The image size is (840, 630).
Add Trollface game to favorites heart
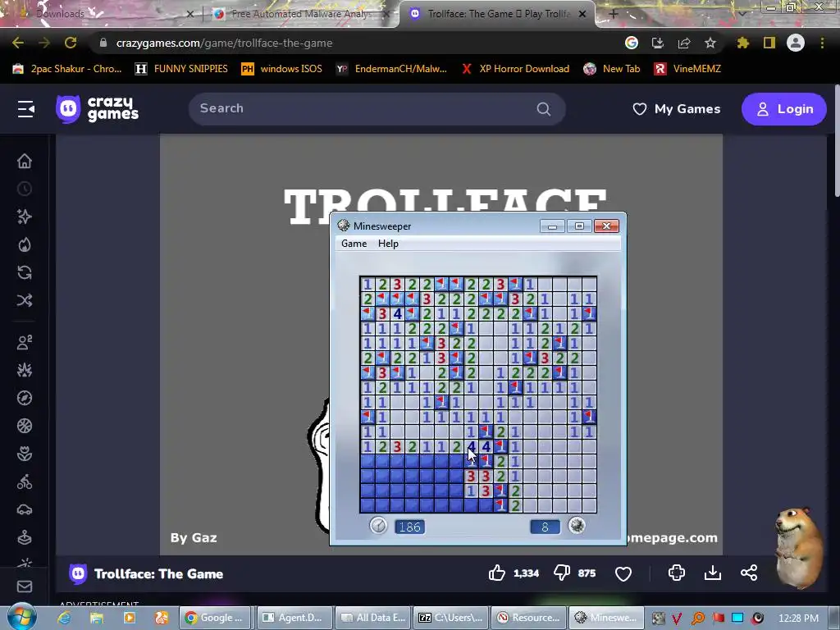pos(623,573)
